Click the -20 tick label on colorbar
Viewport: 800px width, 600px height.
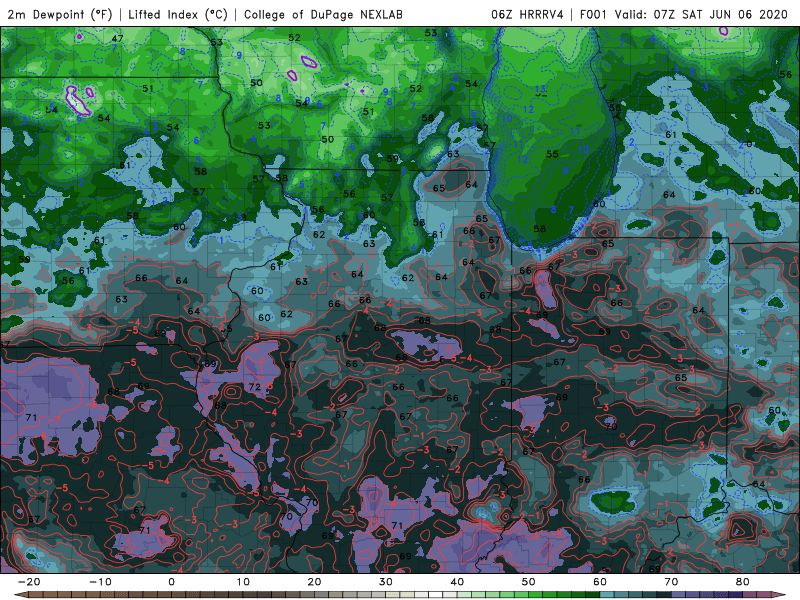29,582
